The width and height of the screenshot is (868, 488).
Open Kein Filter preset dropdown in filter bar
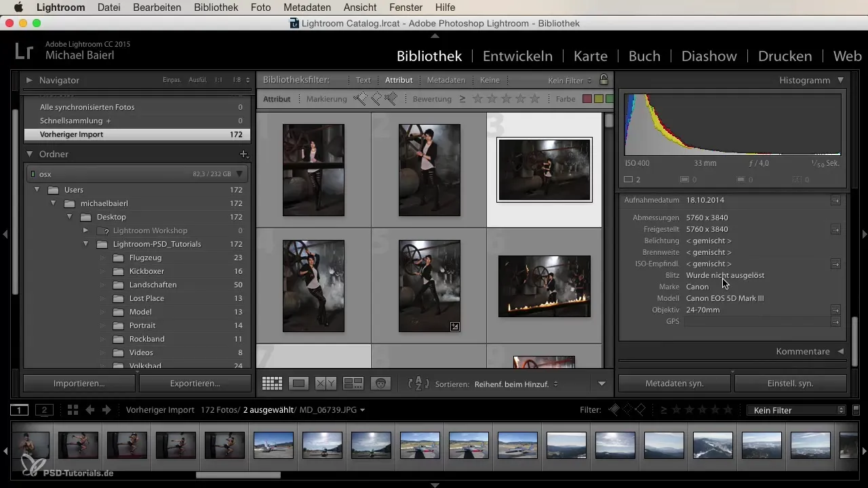click(x=570, y=80)
